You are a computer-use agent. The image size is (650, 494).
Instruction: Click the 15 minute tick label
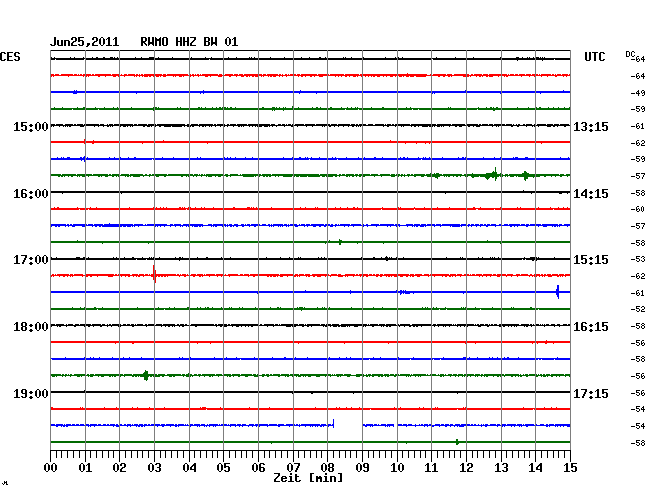[x=570, y=468]
